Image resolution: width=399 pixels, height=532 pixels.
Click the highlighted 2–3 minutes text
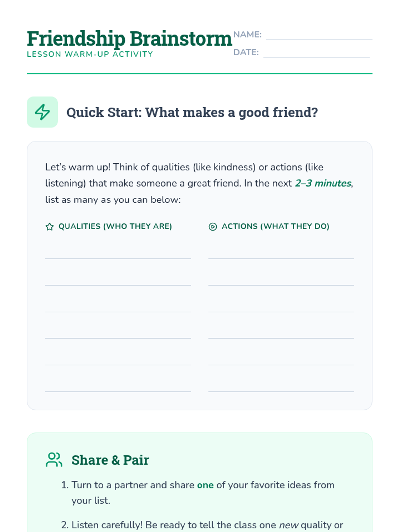[x=323, y=183]
